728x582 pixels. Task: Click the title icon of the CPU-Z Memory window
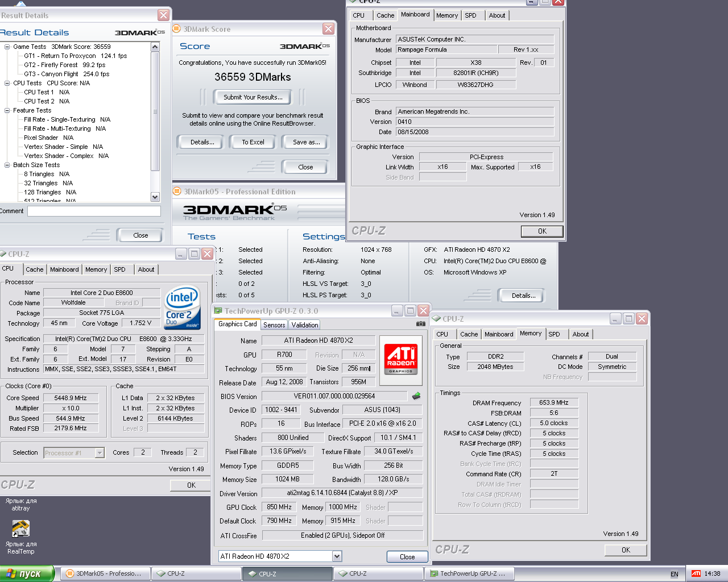[437, 319]
